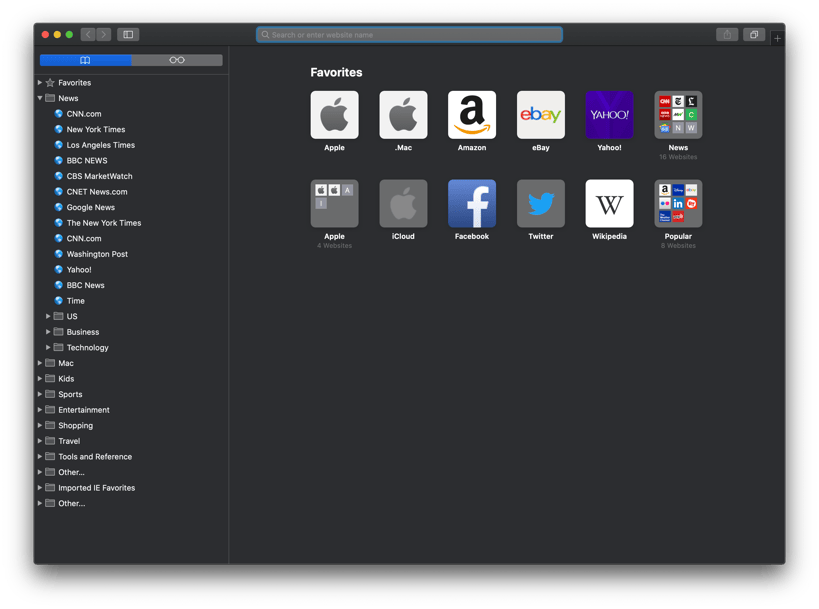819x609 pixels.
Task: Open the Yahoo! bookmark in sidebar
Action: click(x=79, y=270)
